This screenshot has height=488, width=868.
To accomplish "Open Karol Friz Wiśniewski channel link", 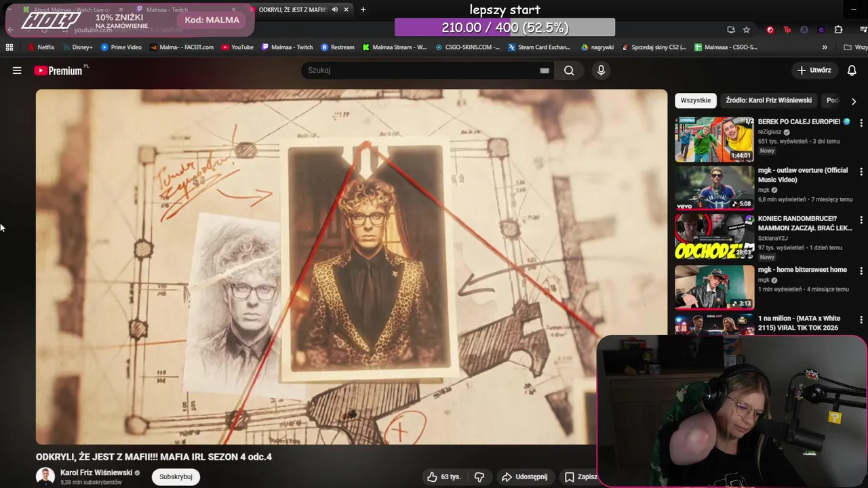I will (96, 473).
